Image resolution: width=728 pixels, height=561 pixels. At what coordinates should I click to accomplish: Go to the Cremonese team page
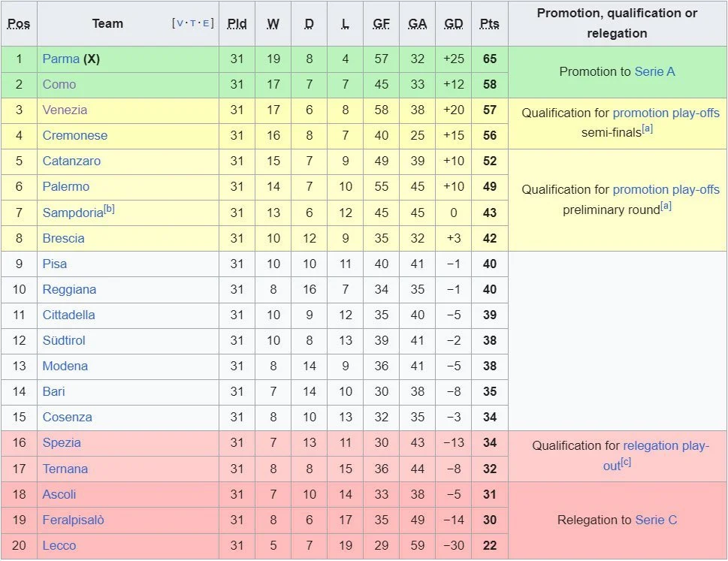coord(74,135)
